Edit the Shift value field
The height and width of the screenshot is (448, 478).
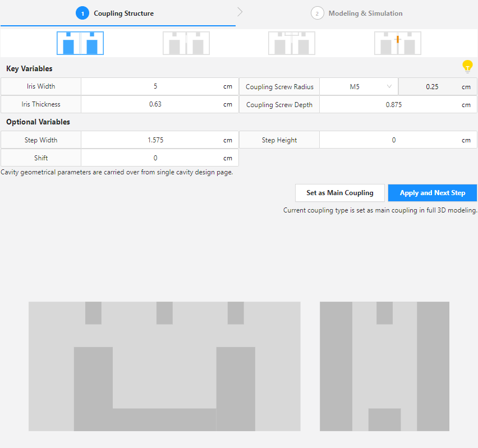click(160, 158)
